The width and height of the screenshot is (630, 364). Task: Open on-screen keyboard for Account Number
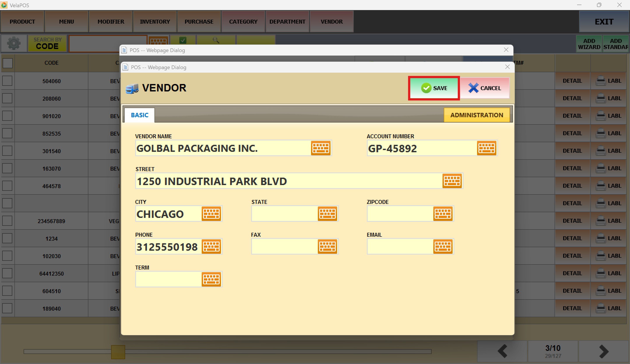point(486,148)
